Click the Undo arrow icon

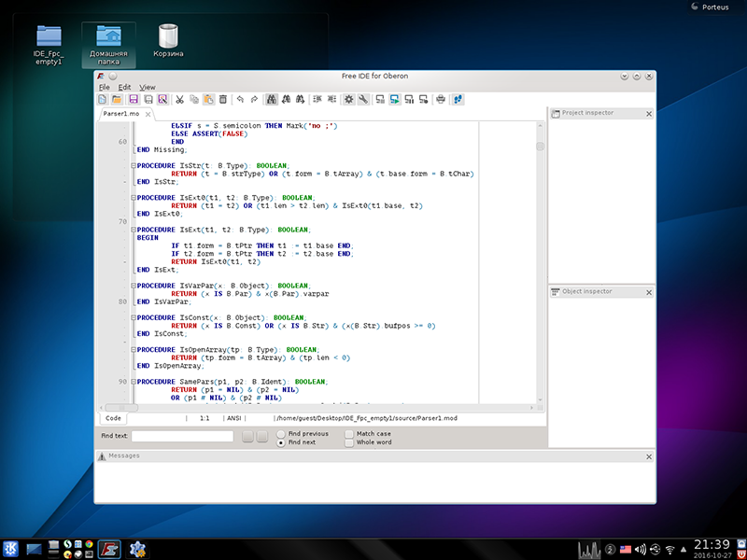click(x=240, y=99)
